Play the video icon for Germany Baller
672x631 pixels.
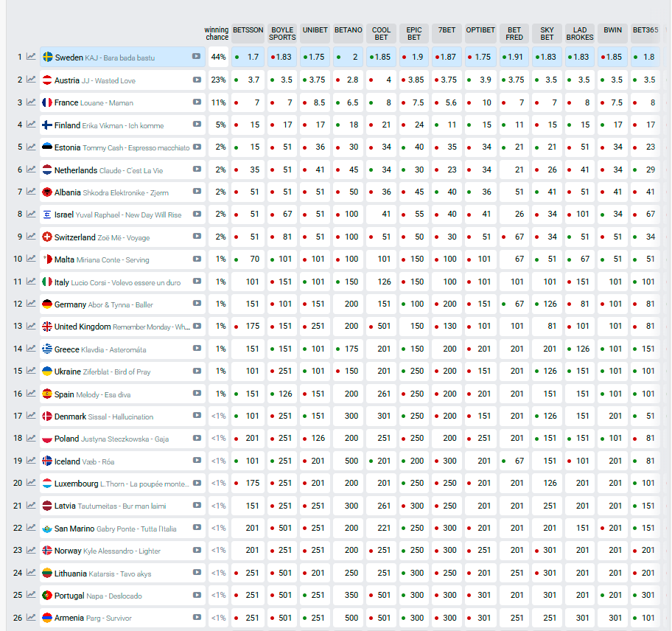tap(197, 303)
